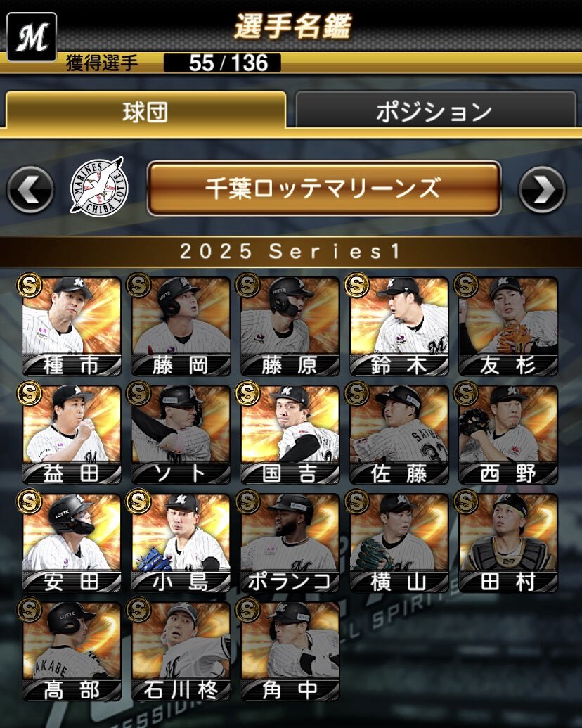Open 益田 player card

point(72,435)
